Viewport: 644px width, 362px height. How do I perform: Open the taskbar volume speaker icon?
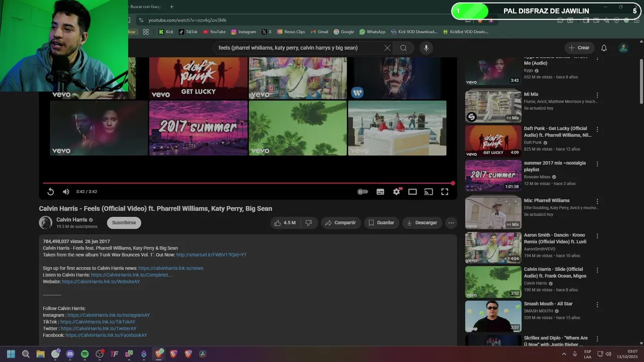(x=608, y=354)
